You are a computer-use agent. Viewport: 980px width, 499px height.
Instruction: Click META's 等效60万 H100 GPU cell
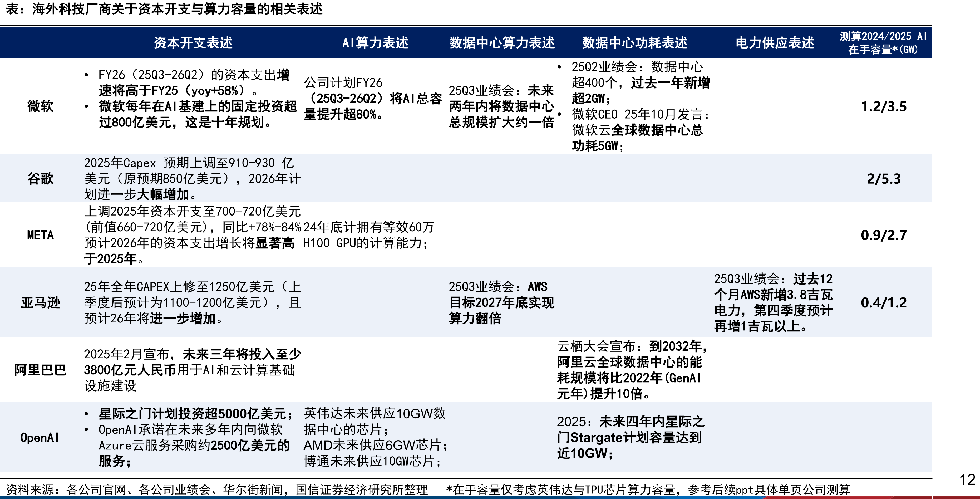point(369,235)
